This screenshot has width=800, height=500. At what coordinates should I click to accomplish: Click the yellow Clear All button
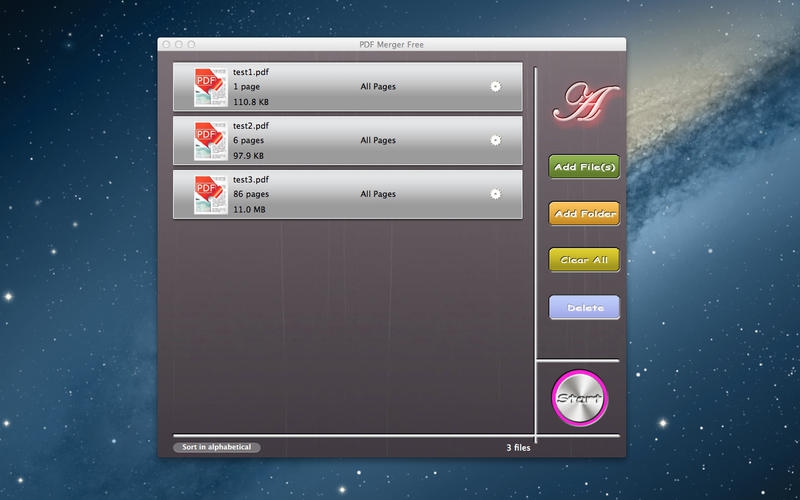click(x=584, y=260)
